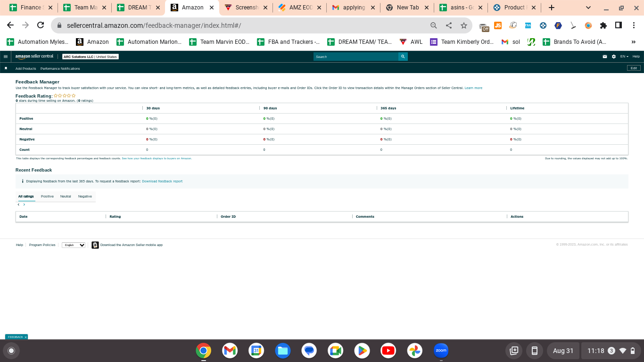This screenshot has width=644, height=362.
Task: Launch Zoom from the shelf
Action: click(441, 351)
